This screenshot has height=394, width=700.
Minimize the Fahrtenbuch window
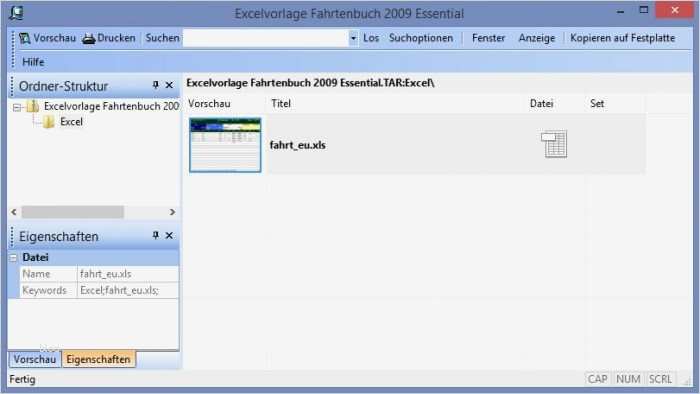pyautogui.click(x=621, y=11)
